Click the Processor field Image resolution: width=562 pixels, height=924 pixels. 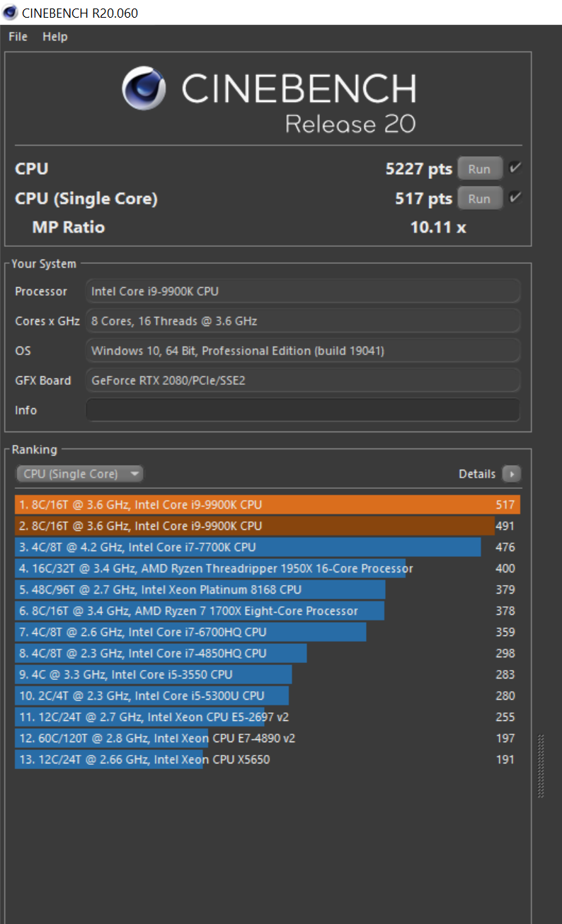tap(303, 291)
